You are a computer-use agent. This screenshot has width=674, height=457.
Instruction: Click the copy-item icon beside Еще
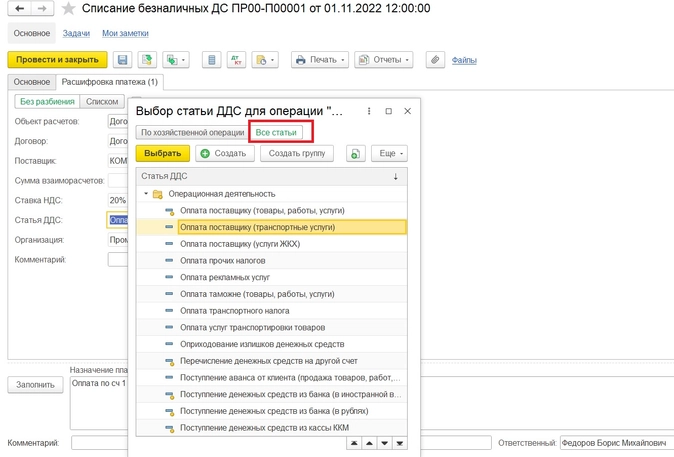click(x=355, y=154)
